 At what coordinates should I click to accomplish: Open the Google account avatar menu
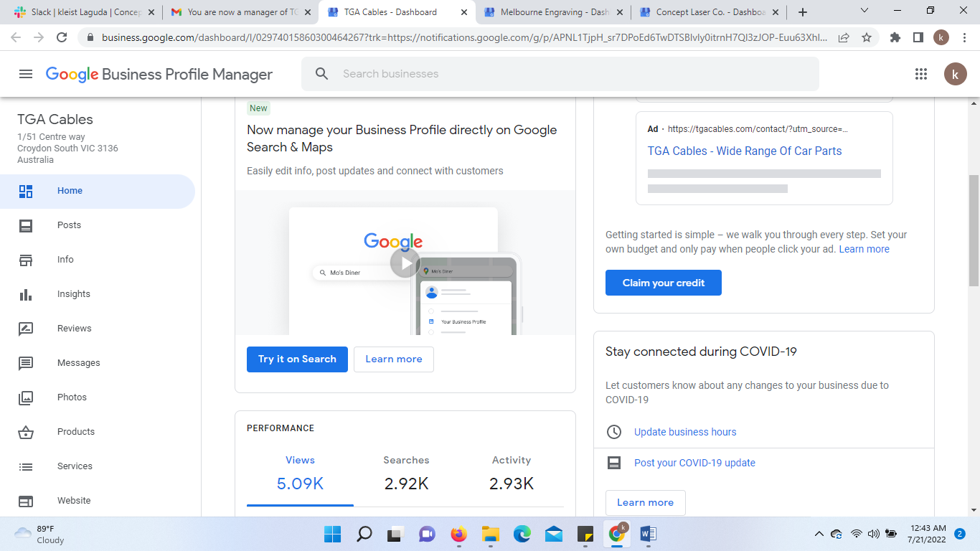click(x=955, y=74)
